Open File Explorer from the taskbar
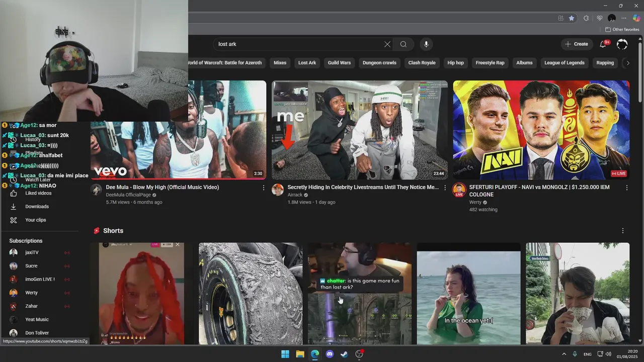The image size is (644, 362). click(300, 354)
